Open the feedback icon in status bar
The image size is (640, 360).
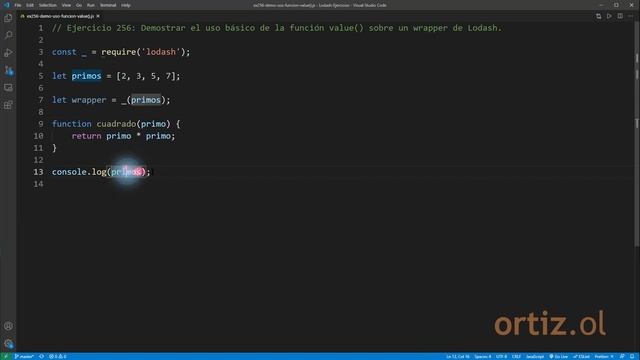coord(622,356)
